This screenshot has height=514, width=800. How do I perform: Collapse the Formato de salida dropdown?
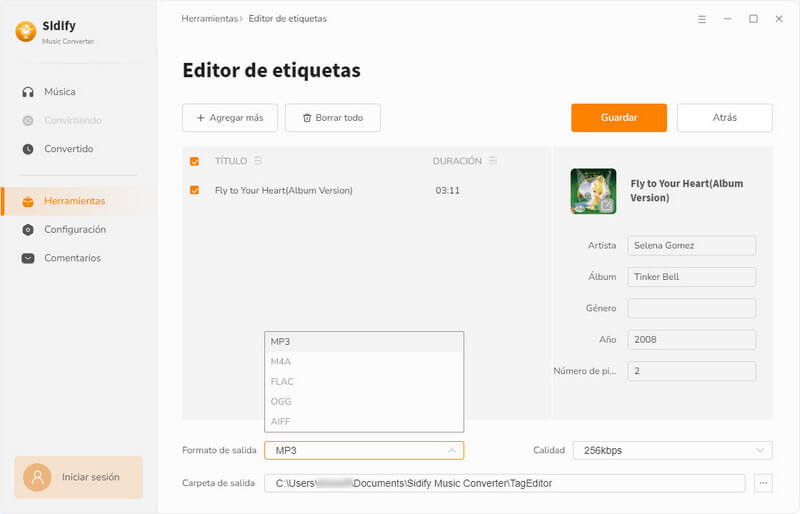pyautogui.click(x=364, y=451)
